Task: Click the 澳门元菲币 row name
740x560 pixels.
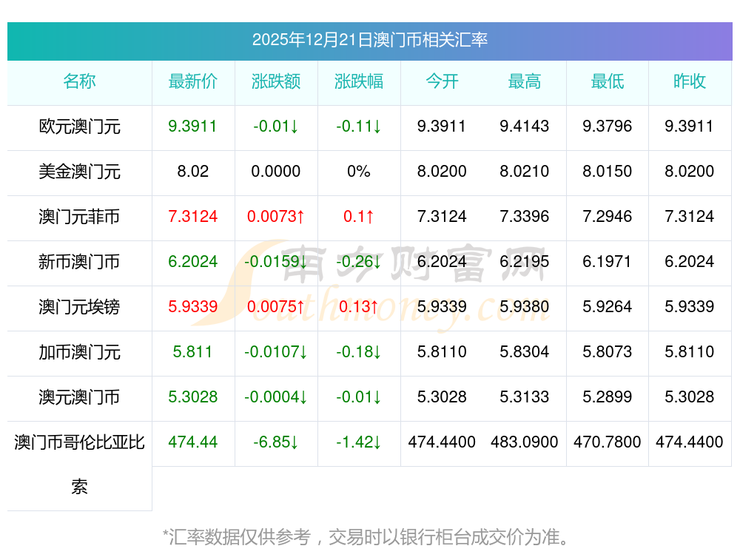Action: pos(79,217)
